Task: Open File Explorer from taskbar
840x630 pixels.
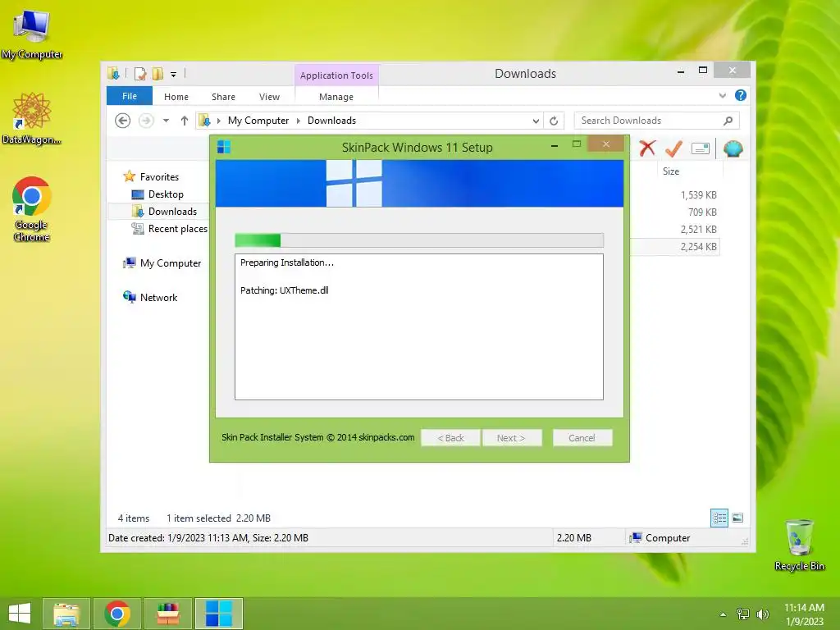Action: [66, 614]
